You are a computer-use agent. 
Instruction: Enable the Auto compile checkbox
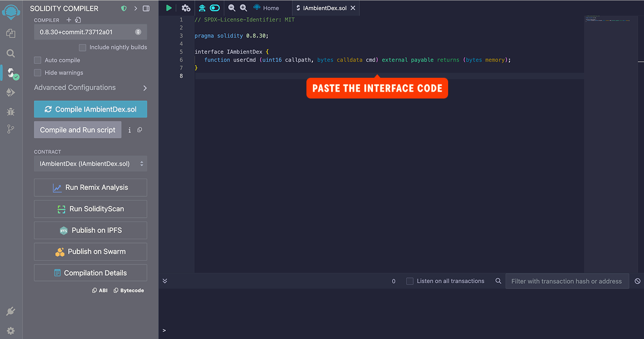(x=38, y=60)
